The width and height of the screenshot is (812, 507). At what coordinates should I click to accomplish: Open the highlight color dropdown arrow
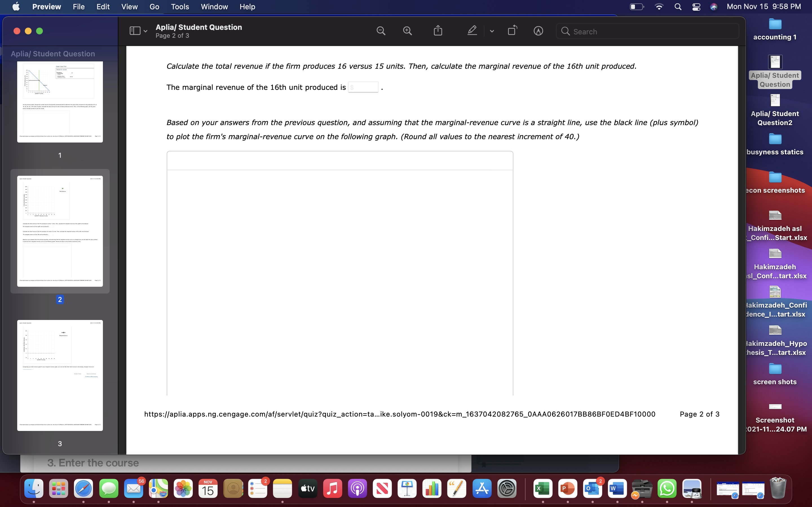point(492,31)
